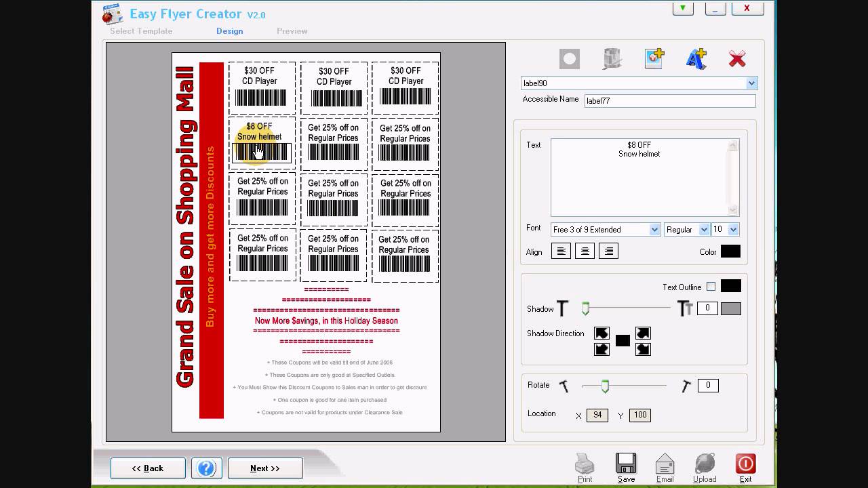
Task: Open the Free 3 of 9 Extended font dropdown
Action: [654, 230]
